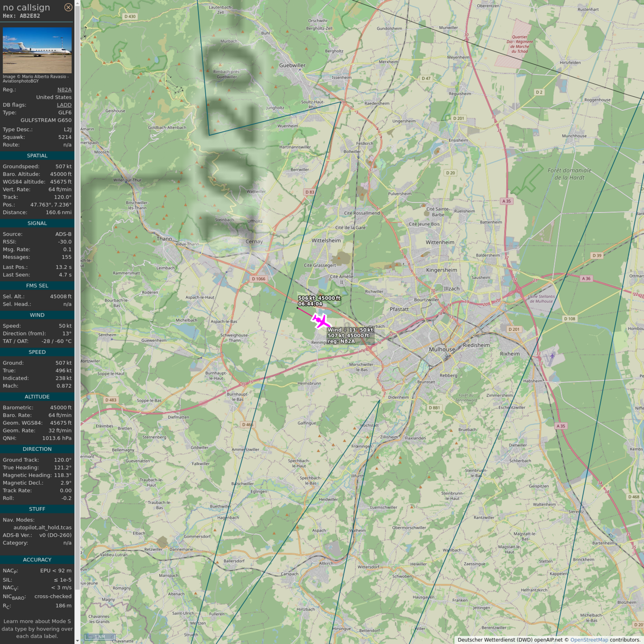
Task: Select the SIGNAL section header
Action: (x=37, y=223)
